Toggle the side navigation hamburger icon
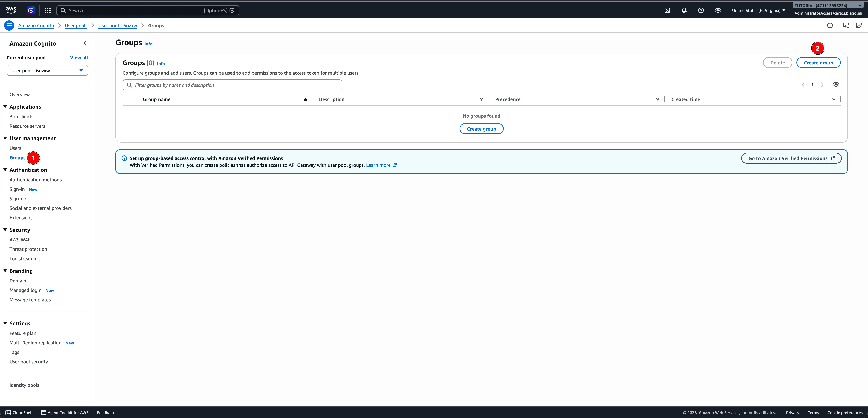The width and height of the screenshot is (868, 418). (x=9, y=25)
